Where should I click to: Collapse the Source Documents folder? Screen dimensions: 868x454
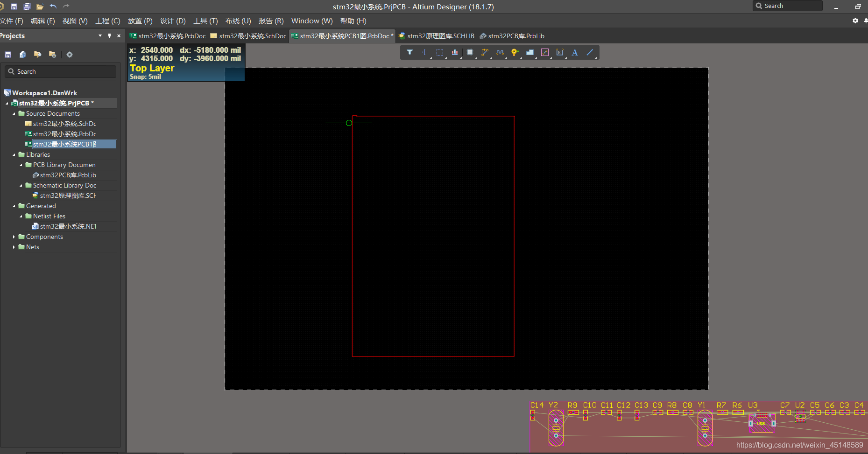coord(14,113)
